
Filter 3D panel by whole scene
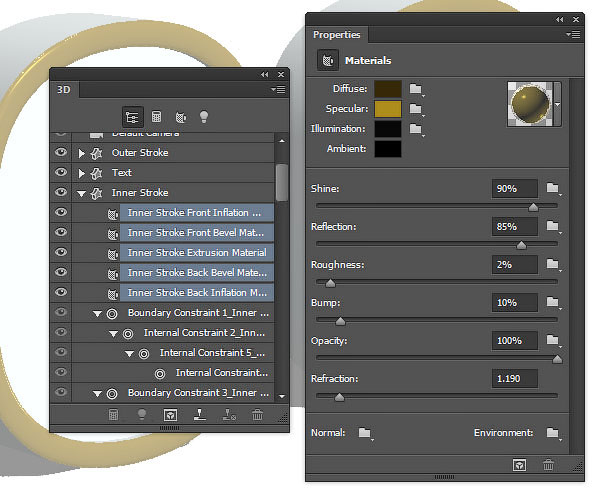click(x=132, y=117)
